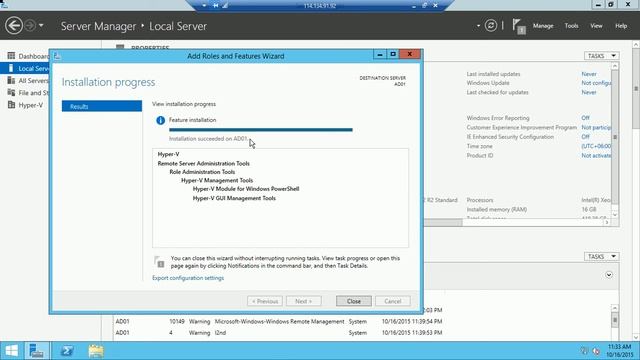
Task: Open the View menu
Action: click(x=596, y=26)
